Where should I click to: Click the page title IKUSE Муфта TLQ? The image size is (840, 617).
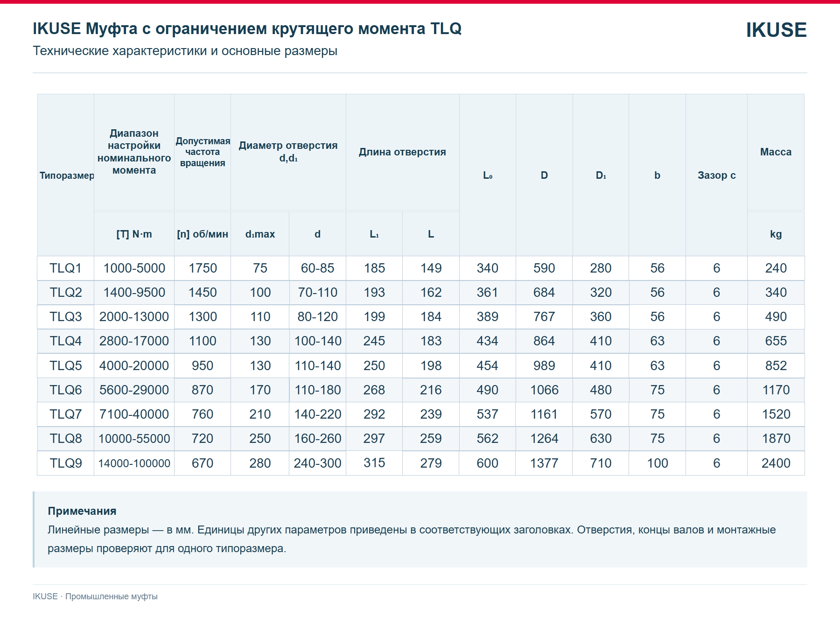[x=247, y=28]
